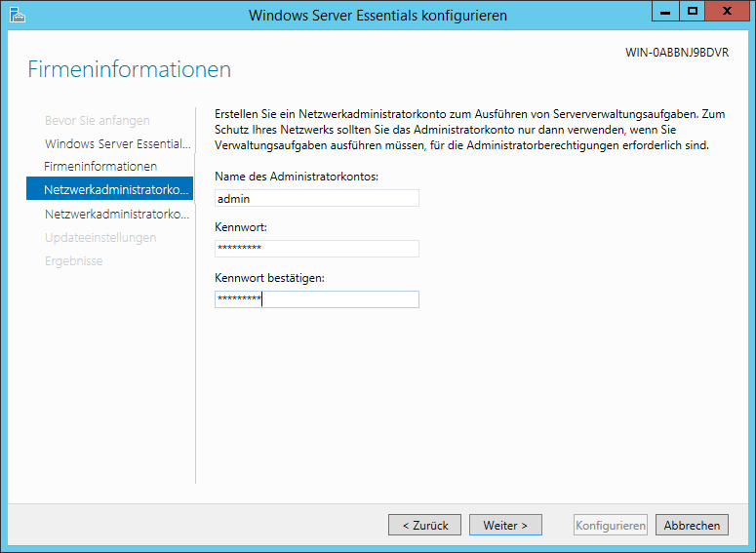Viewport: 756px width, 553px height.
Task: Click the server name WIN-0ABBNJ9BDVR
Action: pyautogui.click(x=677, y=53)
